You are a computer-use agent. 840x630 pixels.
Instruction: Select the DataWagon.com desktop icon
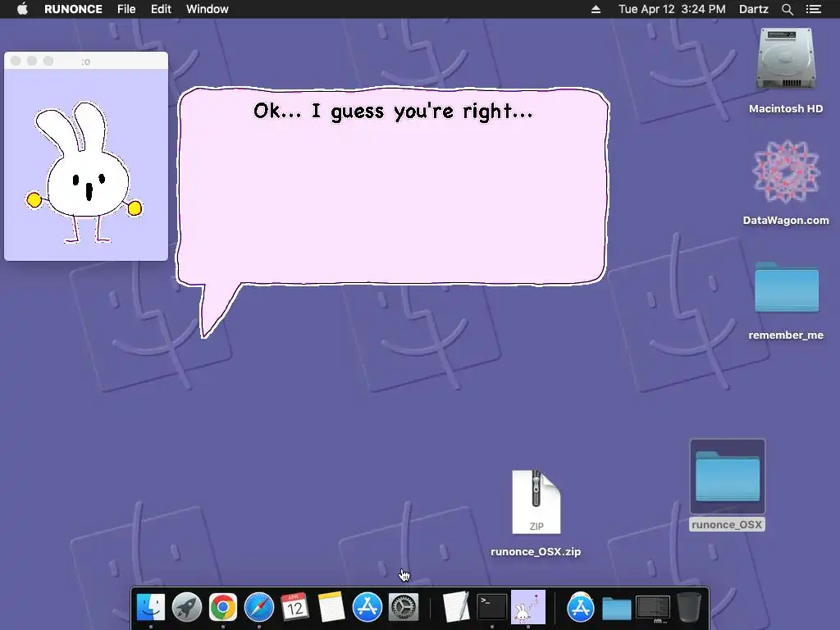(786, 172)
